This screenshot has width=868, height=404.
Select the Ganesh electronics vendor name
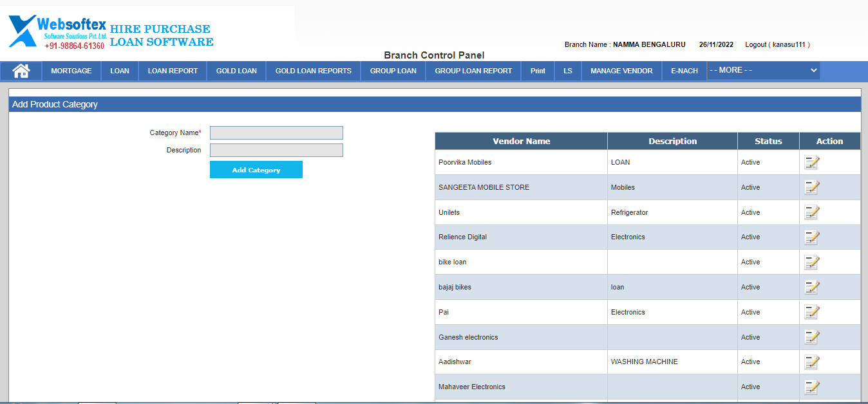point(468,337)
